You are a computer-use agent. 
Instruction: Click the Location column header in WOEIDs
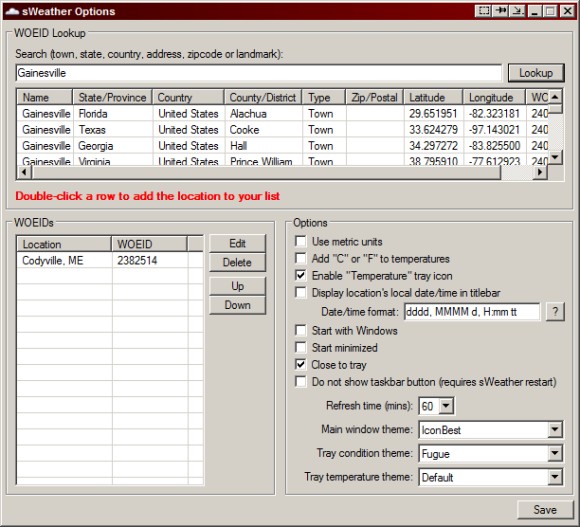tap(64, 244)
